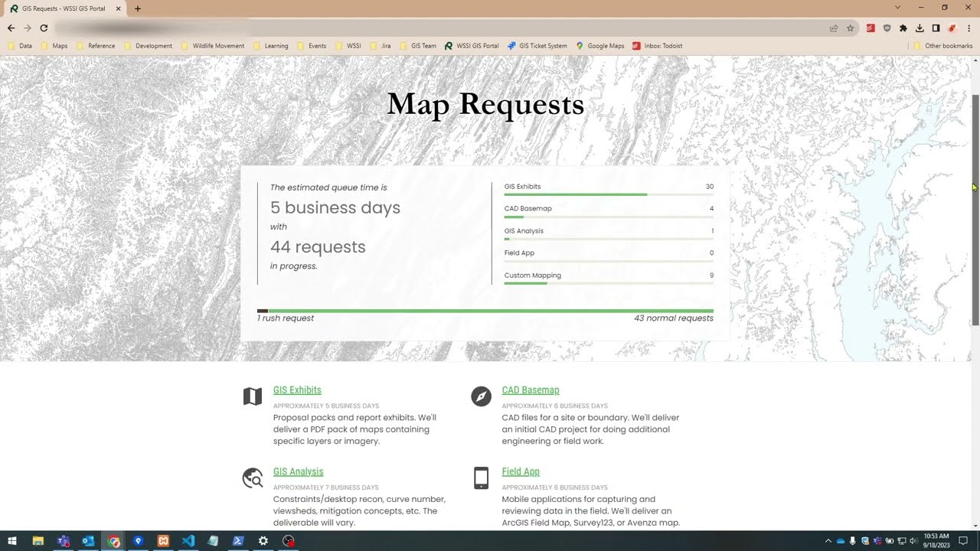Open the uBlock shield extension icon
Viewport: 980px width, 551px height.
(887, 28)
